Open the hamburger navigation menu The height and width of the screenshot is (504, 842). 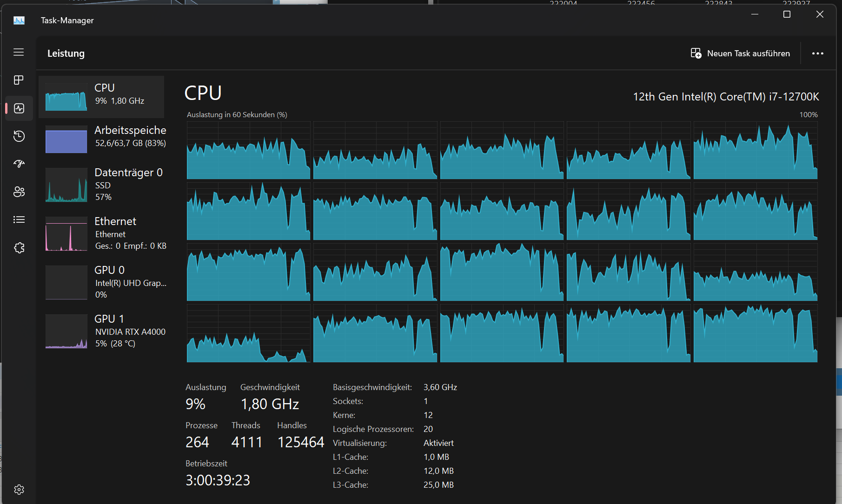pos(19,52)
